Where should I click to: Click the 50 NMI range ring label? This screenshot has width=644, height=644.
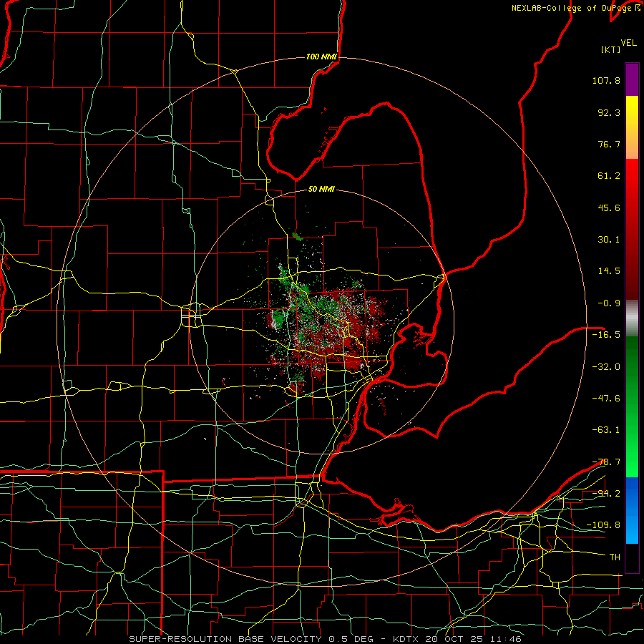coord(321,190)
